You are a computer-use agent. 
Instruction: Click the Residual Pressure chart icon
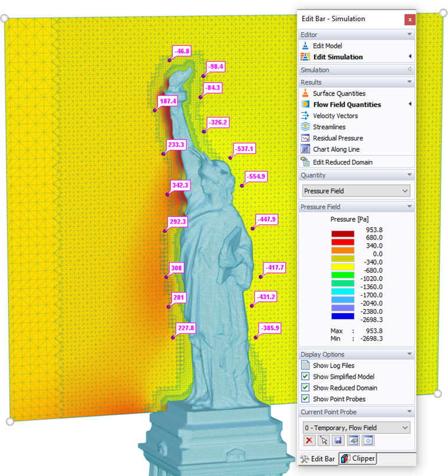(x=305, y=138)
